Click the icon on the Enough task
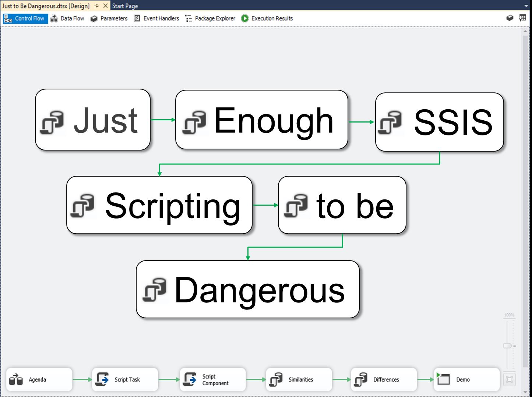 click(194, 122)
